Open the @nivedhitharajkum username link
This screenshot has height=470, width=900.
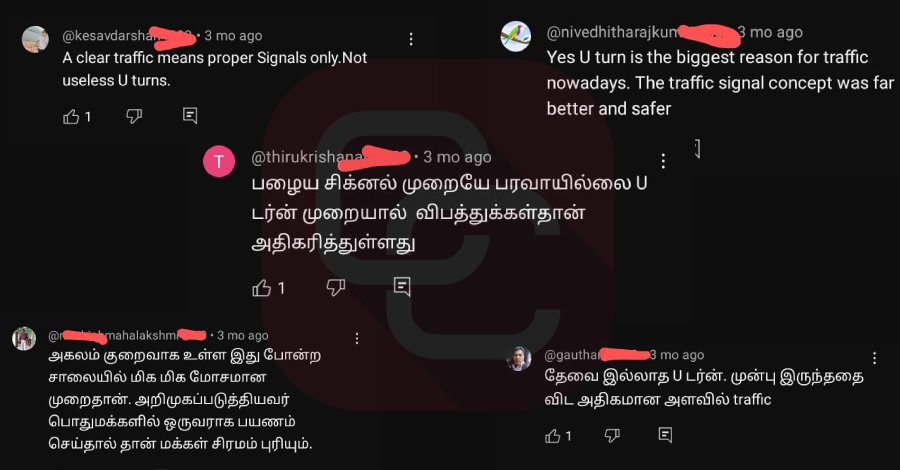(x=612, y=33)
